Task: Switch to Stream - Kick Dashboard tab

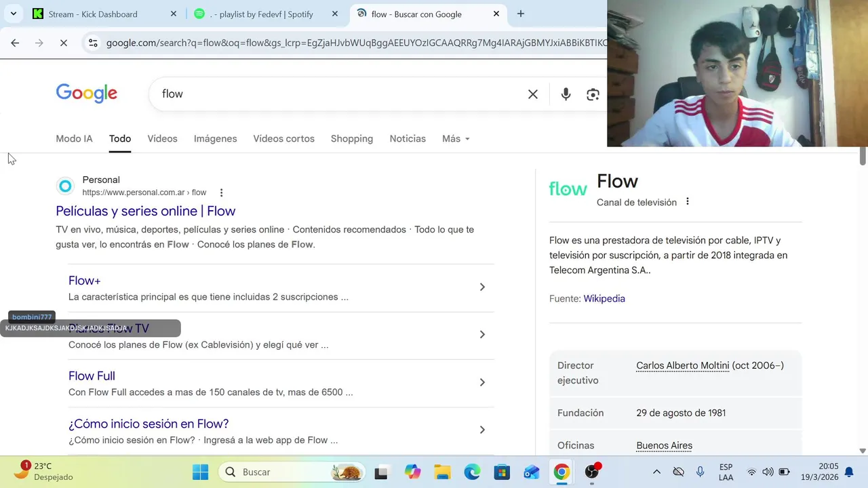Action: coord(93,14)
